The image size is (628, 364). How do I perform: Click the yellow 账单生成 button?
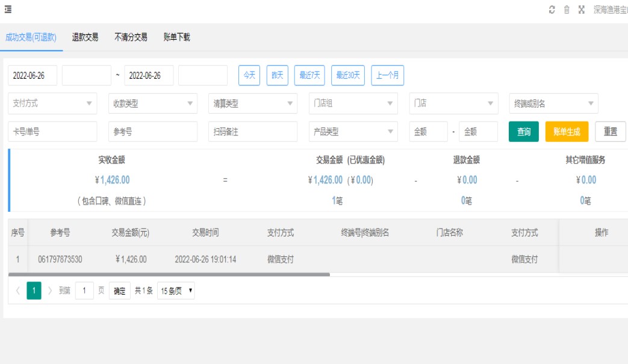click(566, 132)
